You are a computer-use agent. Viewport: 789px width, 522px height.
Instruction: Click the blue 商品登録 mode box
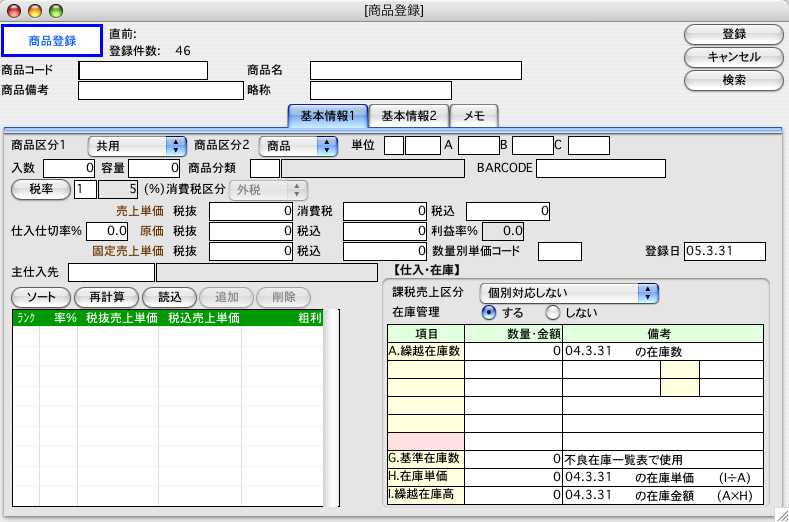[52, 41]
